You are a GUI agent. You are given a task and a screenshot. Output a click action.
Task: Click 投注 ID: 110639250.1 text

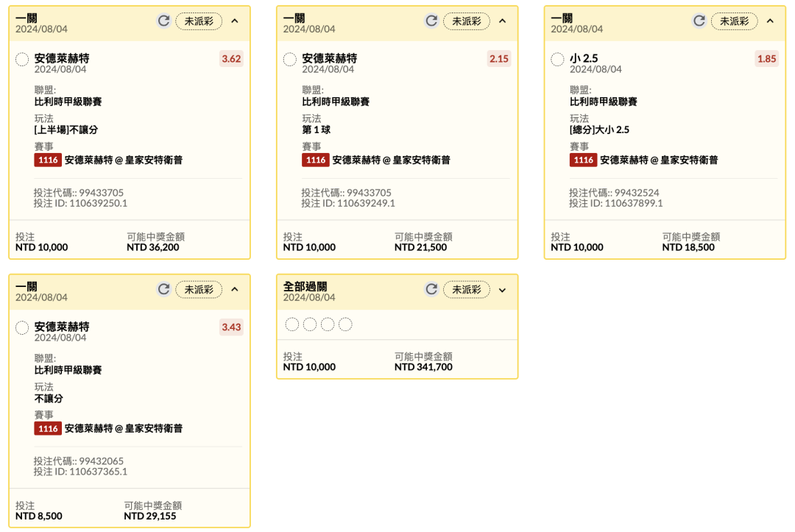[81, 203]
